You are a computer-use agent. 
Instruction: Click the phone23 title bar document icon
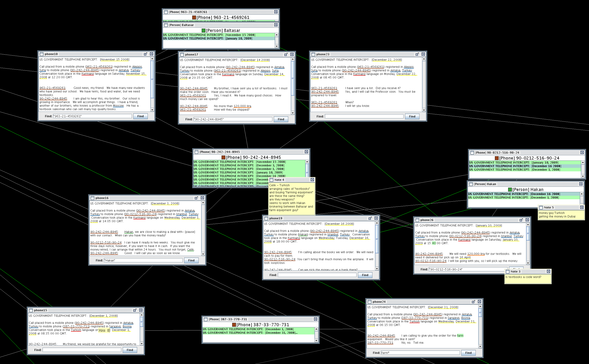click(x=313, y=54)
